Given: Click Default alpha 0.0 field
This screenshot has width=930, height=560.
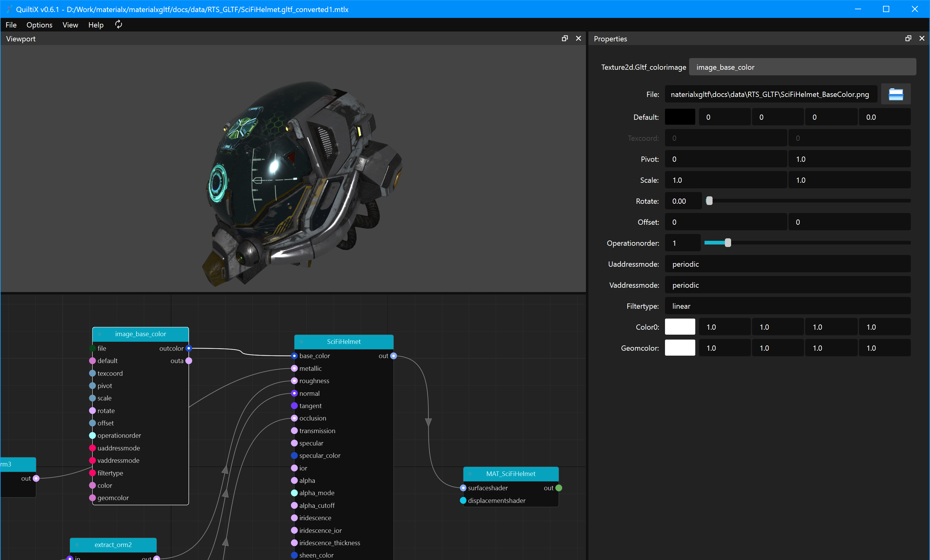Looking at the screenshot, I should [x=884, y=117].
